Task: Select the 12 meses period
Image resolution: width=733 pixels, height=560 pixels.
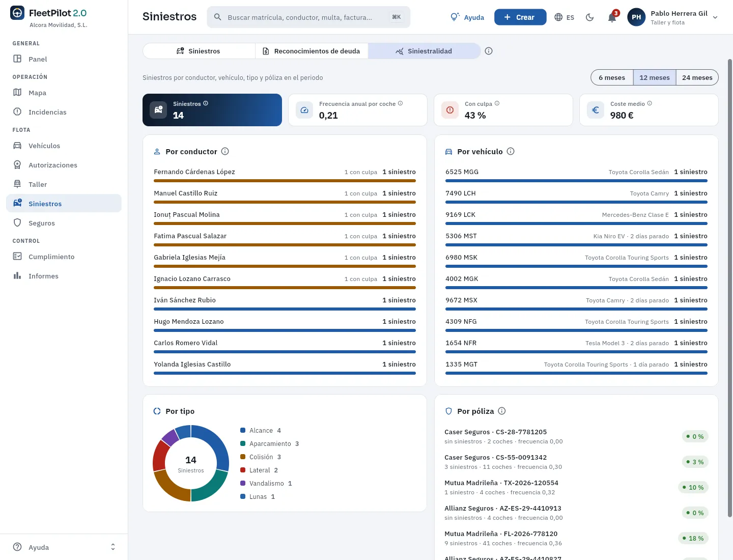Action: (655, 77)
